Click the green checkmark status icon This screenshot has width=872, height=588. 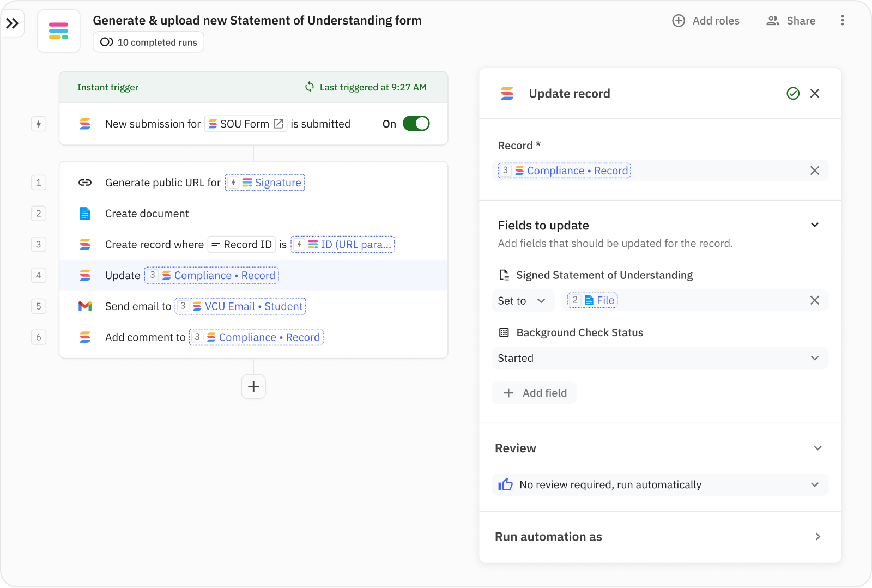[x=793, y=94]
